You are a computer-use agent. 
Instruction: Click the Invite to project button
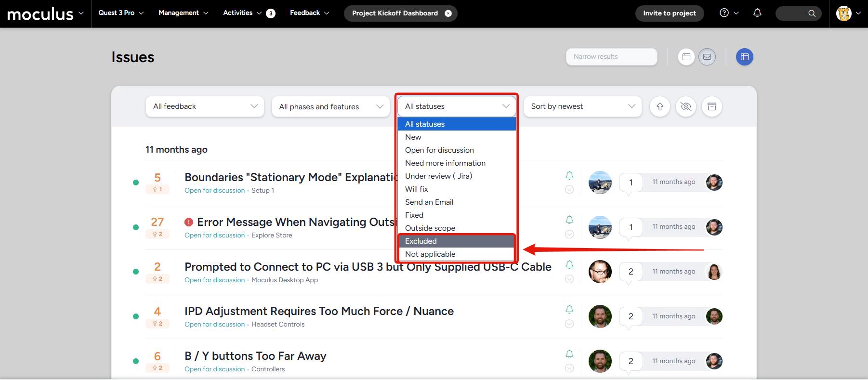(669, 13)
